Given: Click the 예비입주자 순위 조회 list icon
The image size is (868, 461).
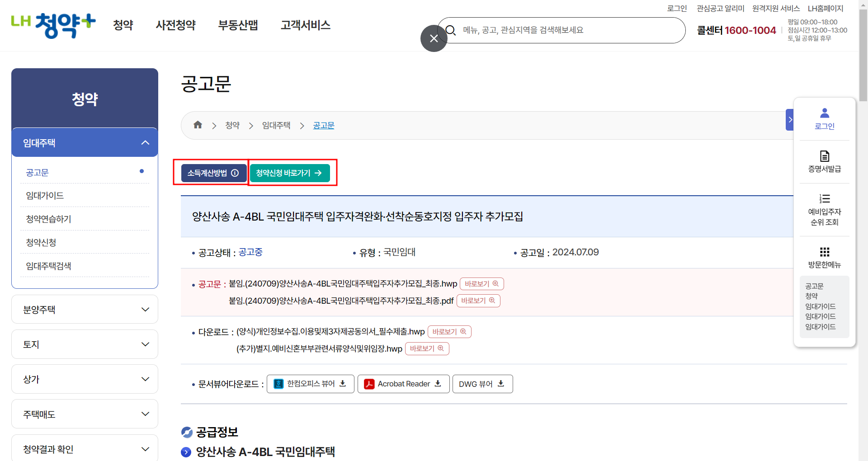Looking at the screenshot, I should [x=824, y=199].
